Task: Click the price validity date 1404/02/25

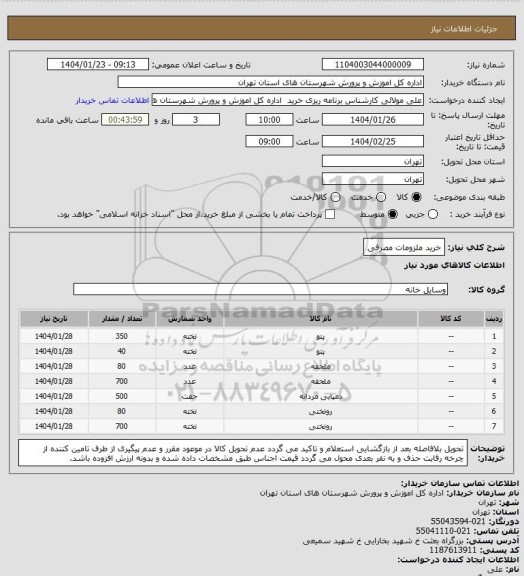Action: [373, 141]
